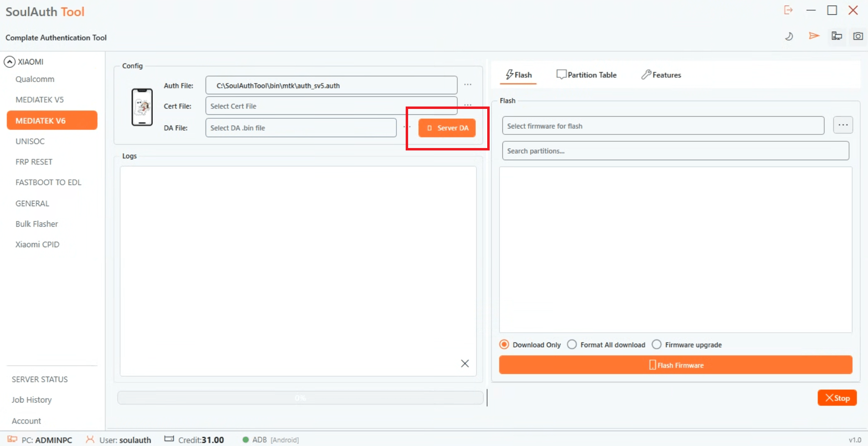The height and width of the screenshot is (446, 868).
Task: Click the "v1.0" version text
Action: point(855,440)
